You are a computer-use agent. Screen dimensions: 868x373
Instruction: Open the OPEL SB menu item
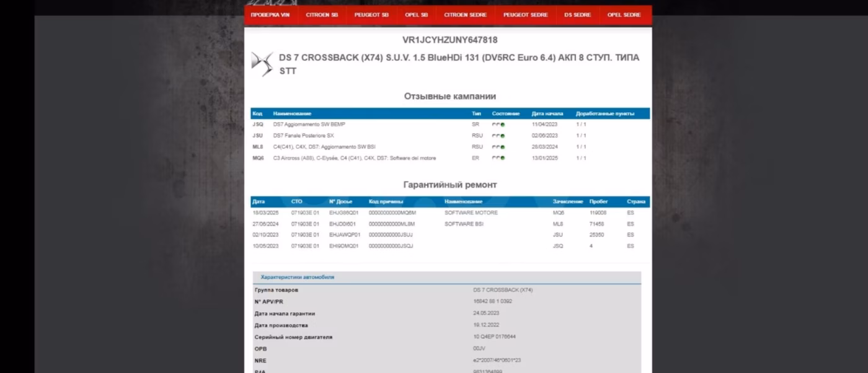point(416,15)
